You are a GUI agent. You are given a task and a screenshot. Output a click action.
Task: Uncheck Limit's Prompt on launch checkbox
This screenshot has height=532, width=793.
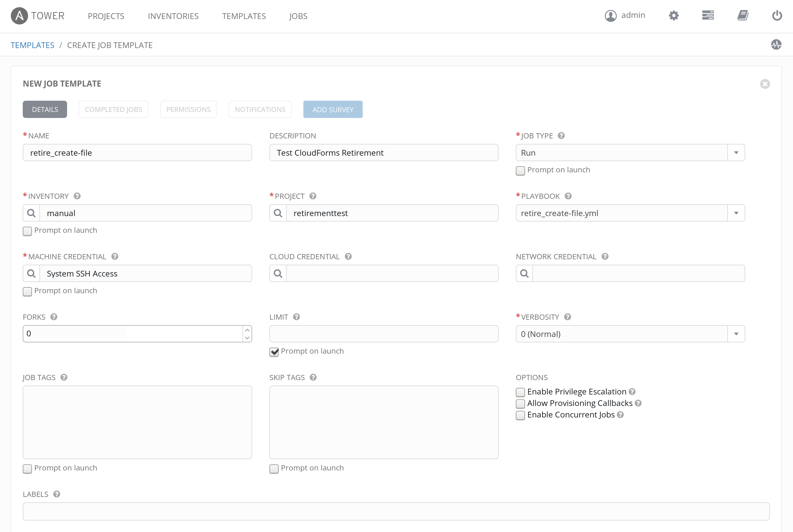click(x=274, y=352)
